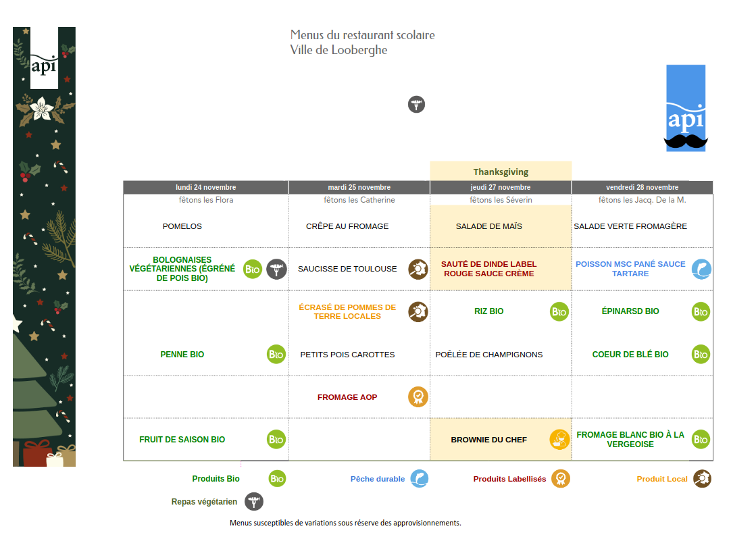756x539 pixels.
Task: Select the jeudi 27 novembre column header
Action: tap(501, 187)
